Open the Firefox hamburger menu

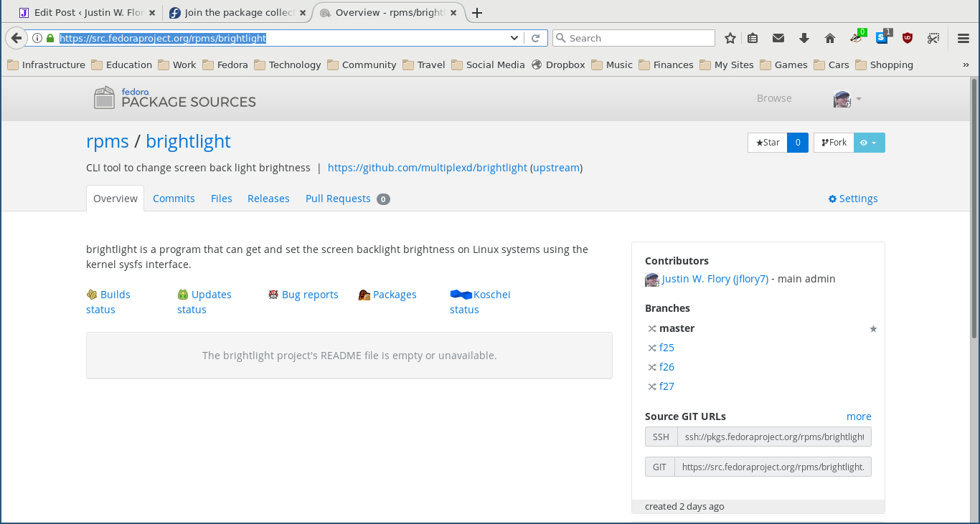963,37
